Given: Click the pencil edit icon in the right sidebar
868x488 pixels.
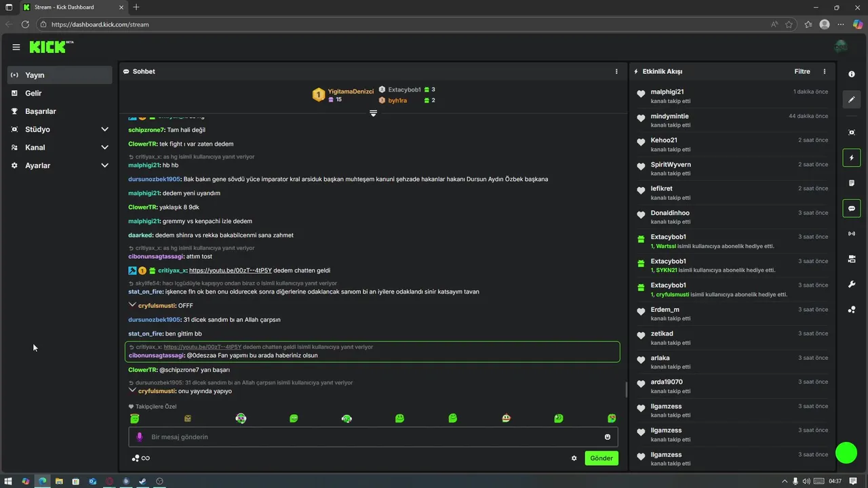Looking at the screenshot, I should pos(852,100).
